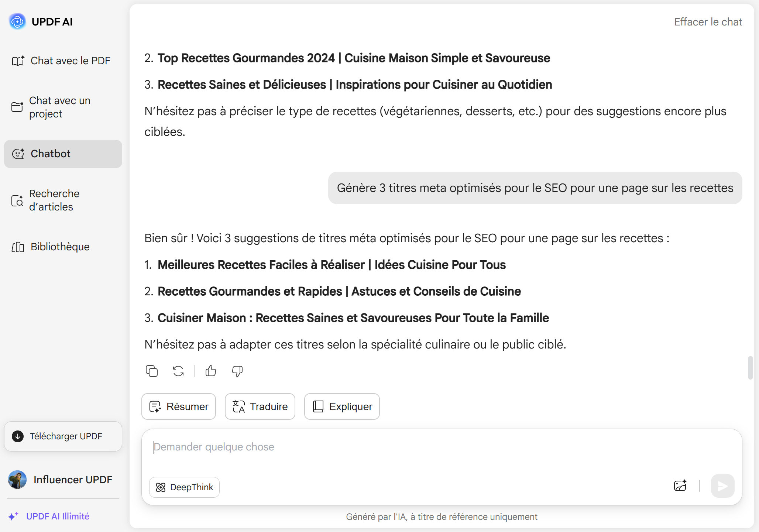Image resolution: width=759 pixels, height=532 pixels.
Task: Click the send message arrow button
Action: (722, 486)
